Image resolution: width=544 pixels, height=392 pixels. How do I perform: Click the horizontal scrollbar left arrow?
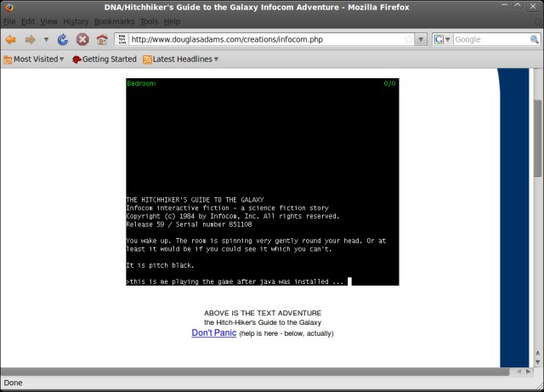(x=519, y=372)
